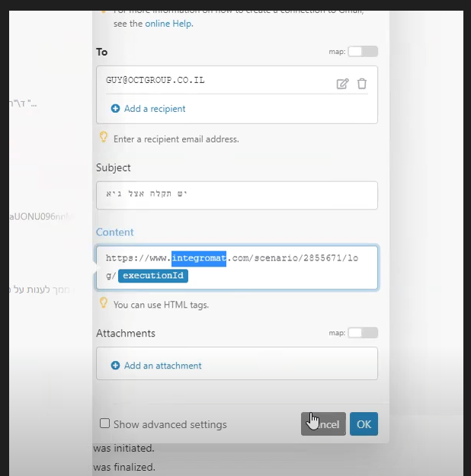Toggle the map switch for To field
471x476 pixels.
click(363, 52)
